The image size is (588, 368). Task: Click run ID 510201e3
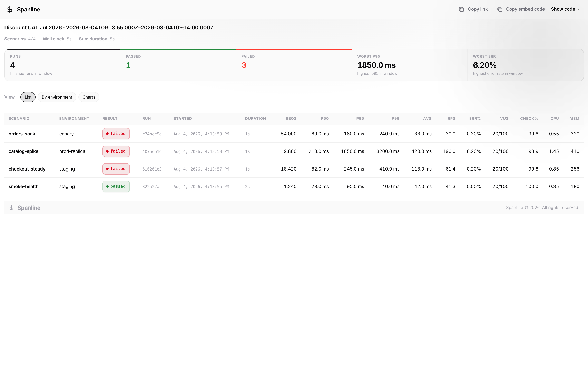tap(152, 169)
